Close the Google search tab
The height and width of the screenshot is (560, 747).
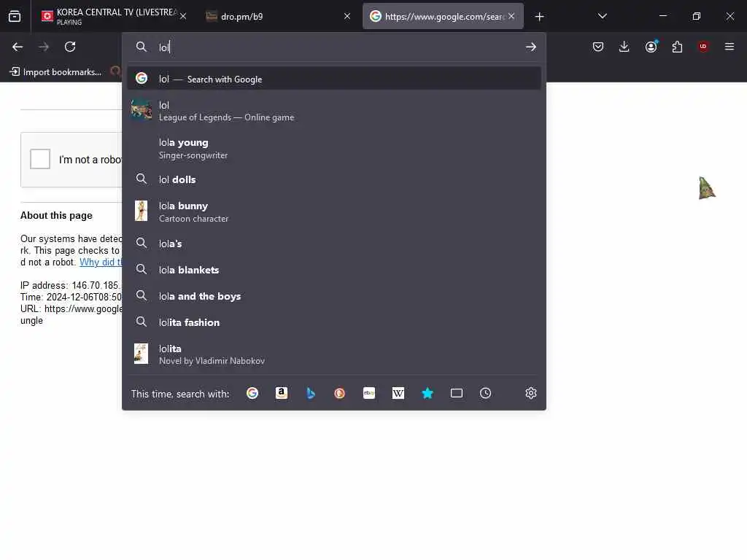coord(511,16)
